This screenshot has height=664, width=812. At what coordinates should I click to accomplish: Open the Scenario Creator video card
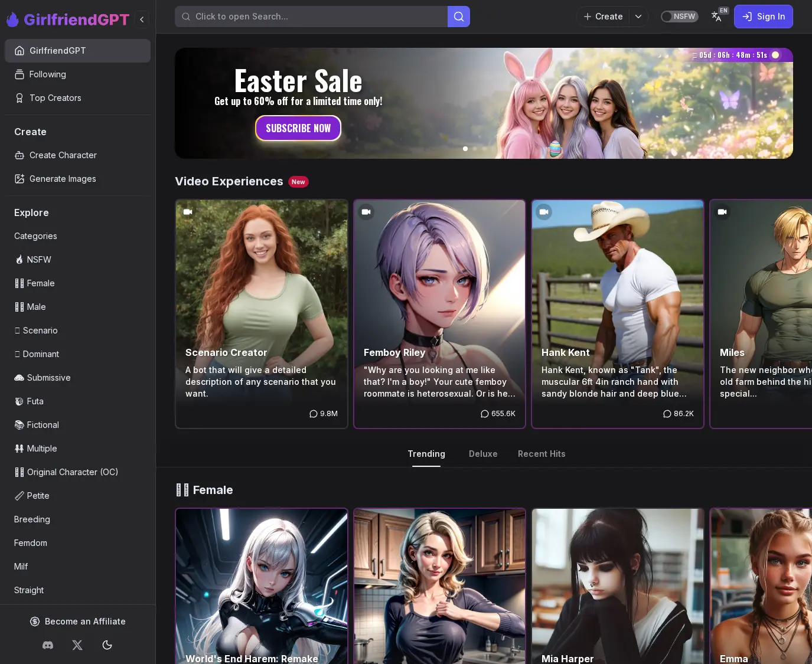coord(262,314)
